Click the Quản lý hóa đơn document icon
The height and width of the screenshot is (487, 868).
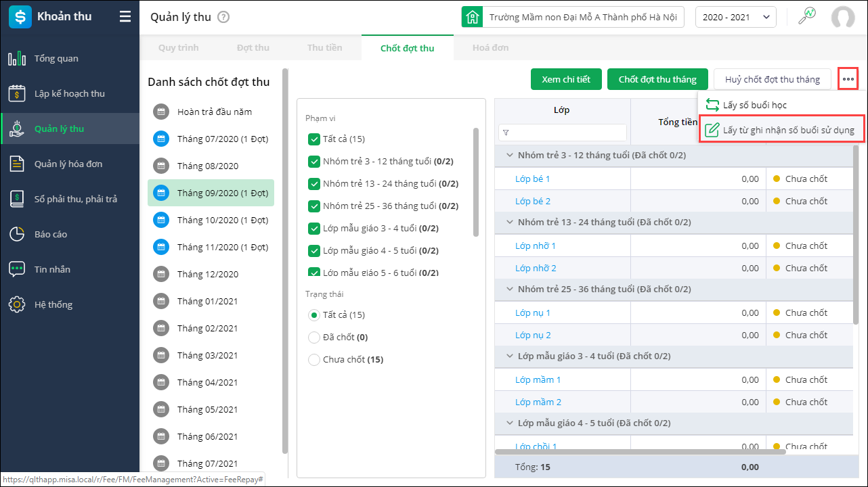tap(17, 164)
